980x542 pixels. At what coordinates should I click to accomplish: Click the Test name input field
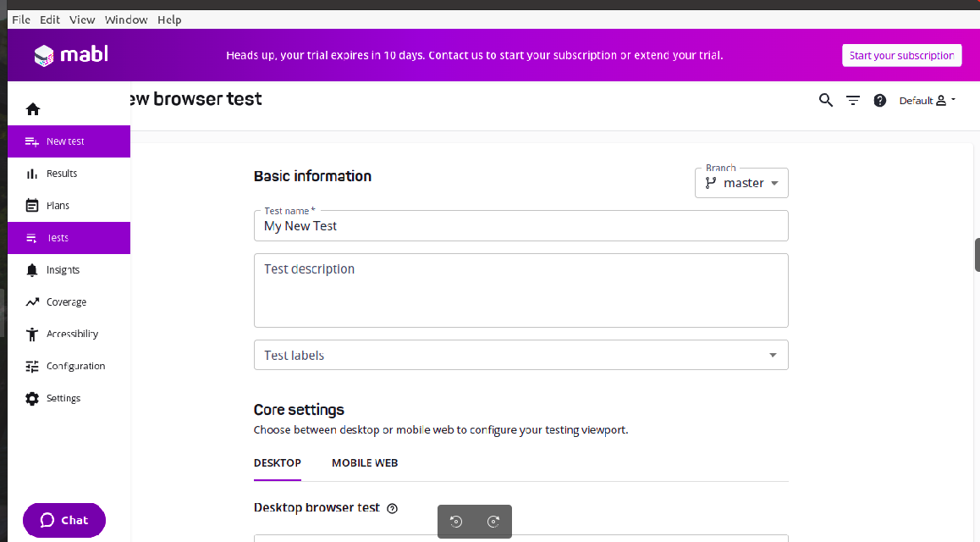pyautogui.click(x=520, y=226)
